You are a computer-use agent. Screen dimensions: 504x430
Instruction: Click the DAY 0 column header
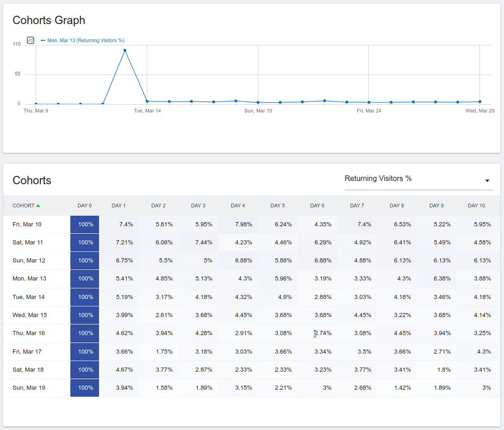click(x=85, y=206)
